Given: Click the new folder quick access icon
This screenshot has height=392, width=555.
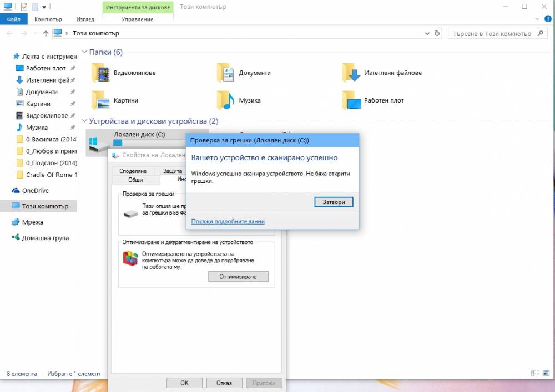Looking at the screenshot, I should pos(34,7).
